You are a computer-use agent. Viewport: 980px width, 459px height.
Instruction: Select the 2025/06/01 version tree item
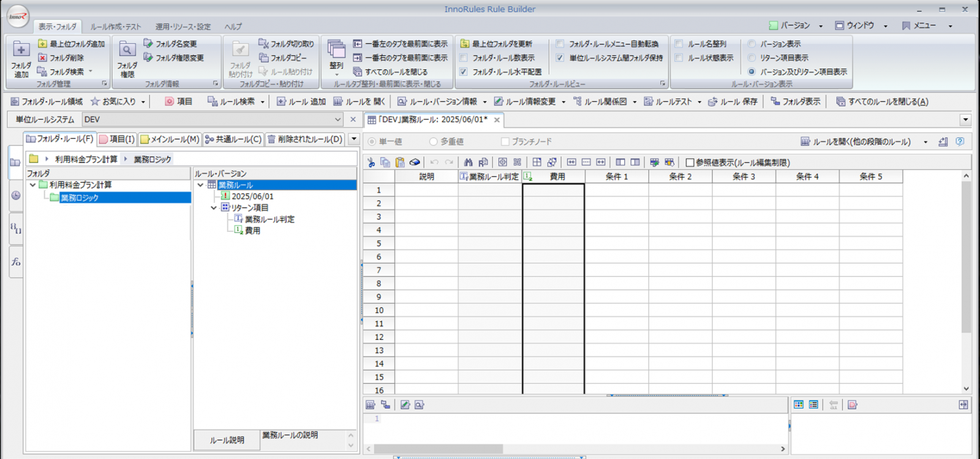(252, 196)
